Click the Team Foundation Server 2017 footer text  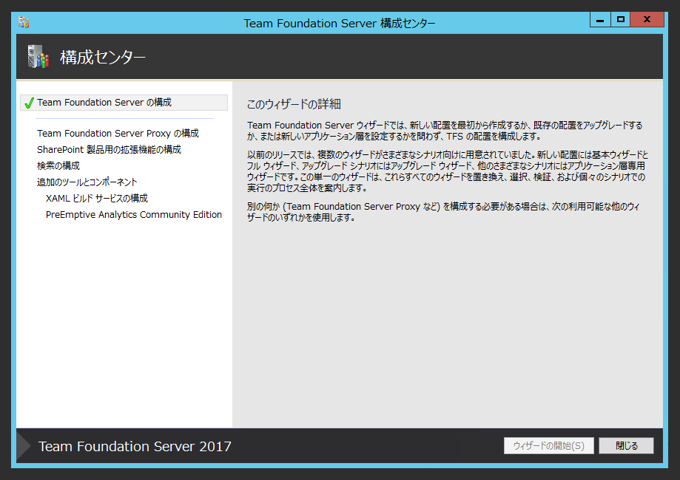pyautogui.click(x=135, y=446)
